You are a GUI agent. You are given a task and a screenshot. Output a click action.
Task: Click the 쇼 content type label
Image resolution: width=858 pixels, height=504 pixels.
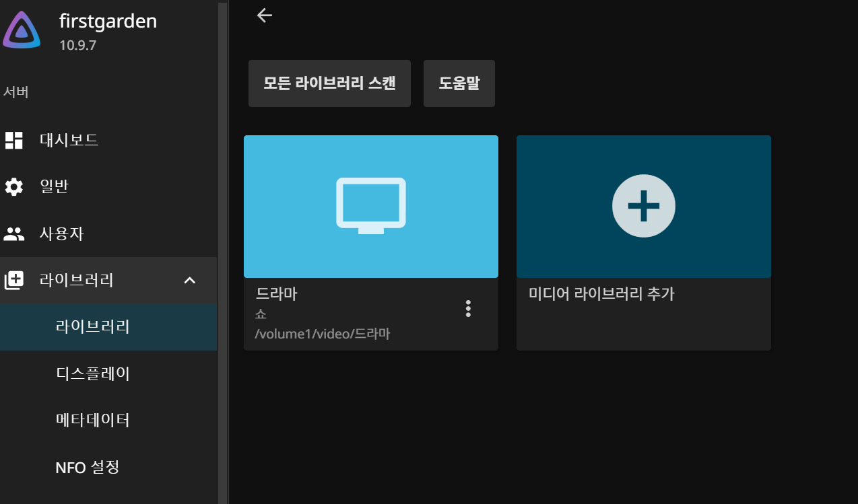pyautogui.click(x=261, y=314)
